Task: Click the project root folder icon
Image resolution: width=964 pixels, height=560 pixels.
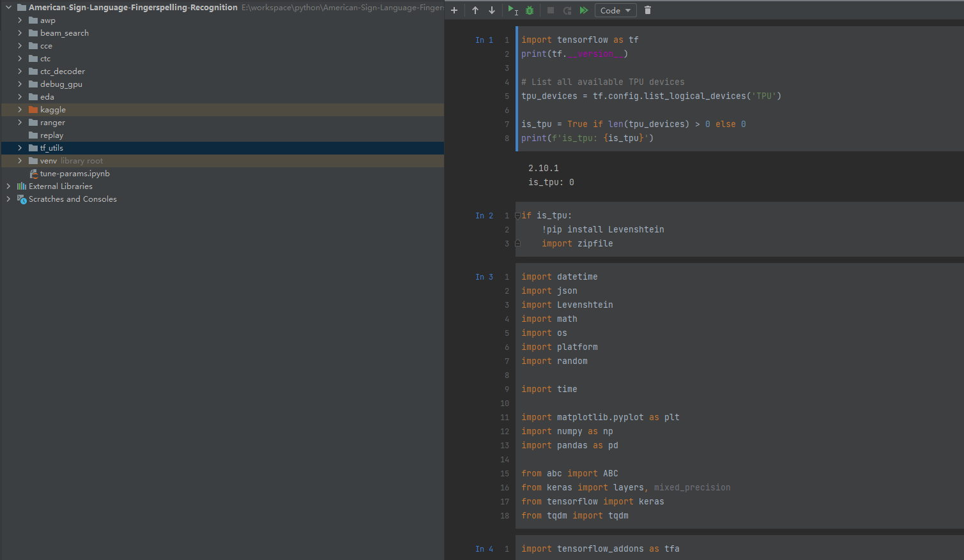Action: click(22, 8)
